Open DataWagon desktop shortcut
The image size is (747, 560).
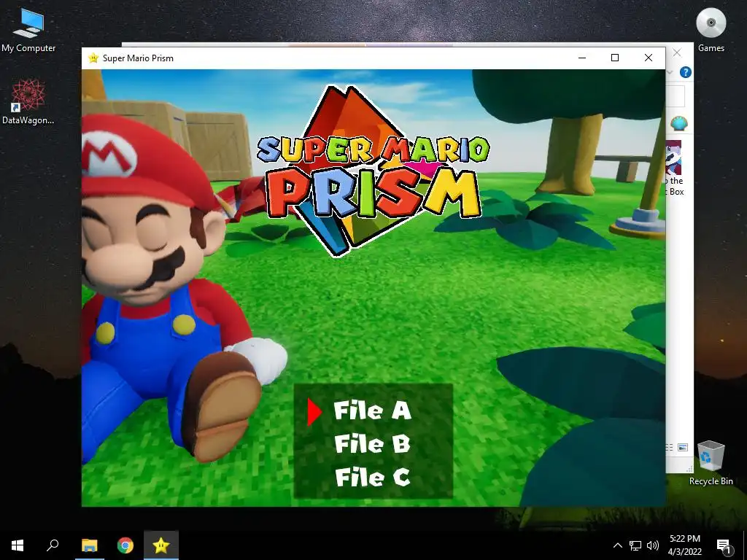28,102
